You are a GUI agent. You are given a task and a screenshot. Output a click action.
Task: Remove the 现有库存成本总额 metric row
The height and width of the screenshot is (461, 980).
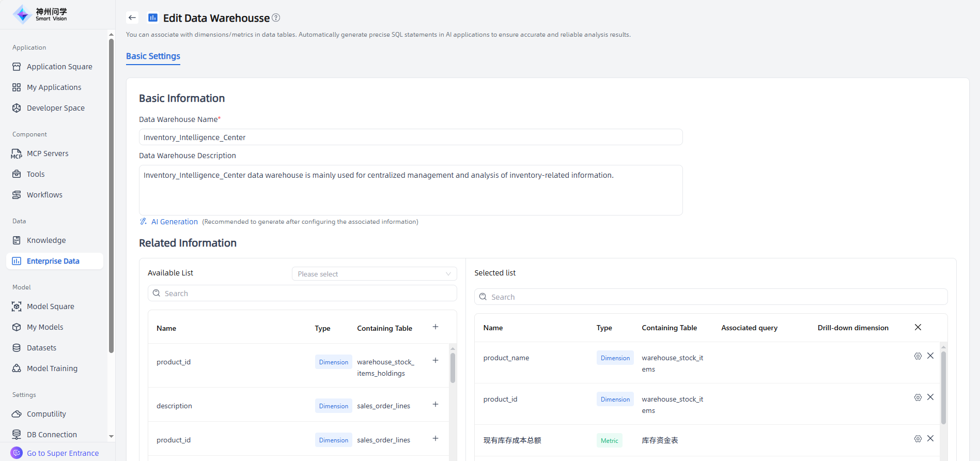(930, 438)
